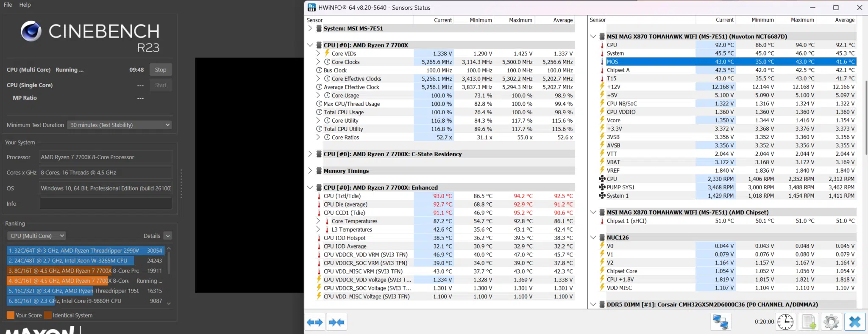This screenshot has height=334, width=868.
Task: Select the Vcore voltage row
Action: [x=727, y=120]
